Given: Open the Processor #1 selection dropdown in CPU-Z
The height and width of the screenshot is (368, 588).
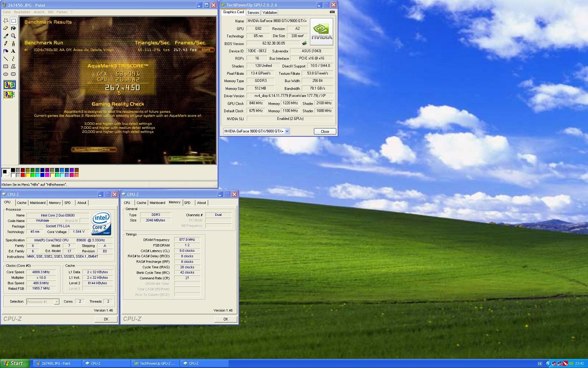Looking at the screenshot, I should 56,302.
